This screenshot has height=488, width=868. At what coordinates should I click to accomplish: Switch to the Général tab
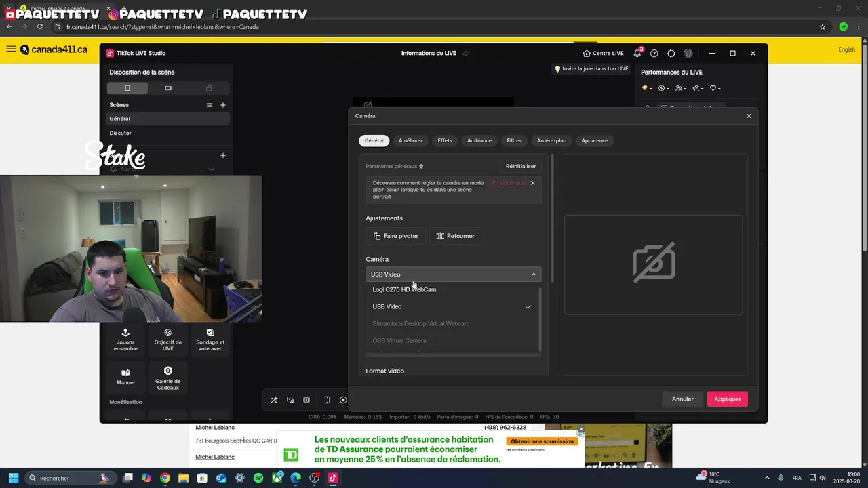374,140
